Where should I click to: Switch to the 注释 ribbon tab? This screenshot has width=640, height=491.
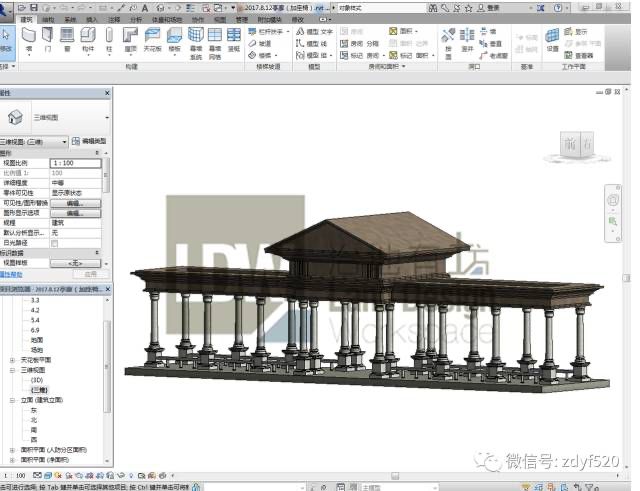[114, 19]
